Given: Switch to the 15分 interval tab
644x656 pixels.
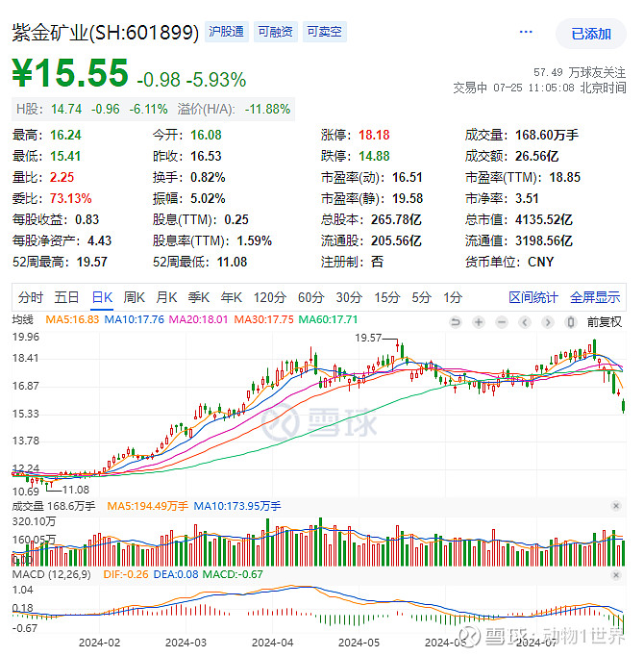Looking at the screenshot, I should point(387,297).
